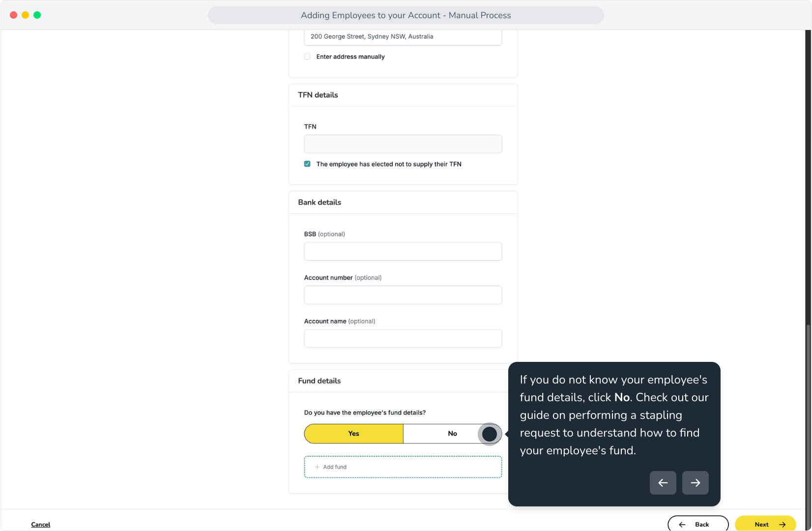The width and height of the screenshot is (812, 531).
Task: Click the pulsing hotspot circle on No
Action: click(x=490, y=434)
